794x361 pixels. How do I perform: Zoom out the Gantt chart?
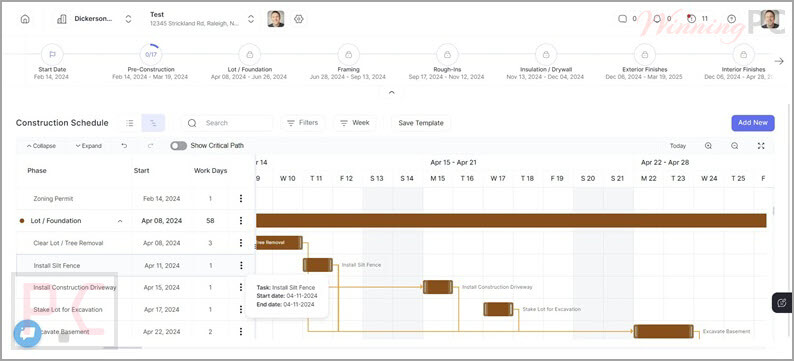pos(735,146)
